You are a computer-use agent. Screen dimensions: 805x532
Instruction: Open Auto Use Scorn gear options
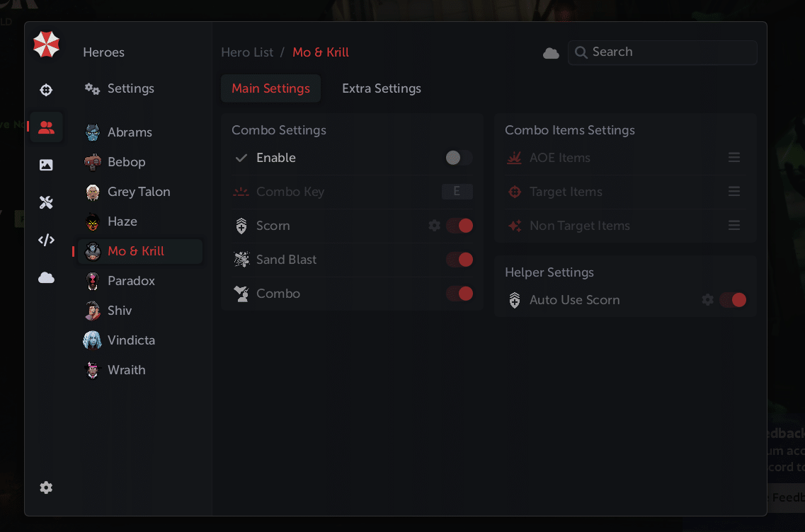pos(708,300)
